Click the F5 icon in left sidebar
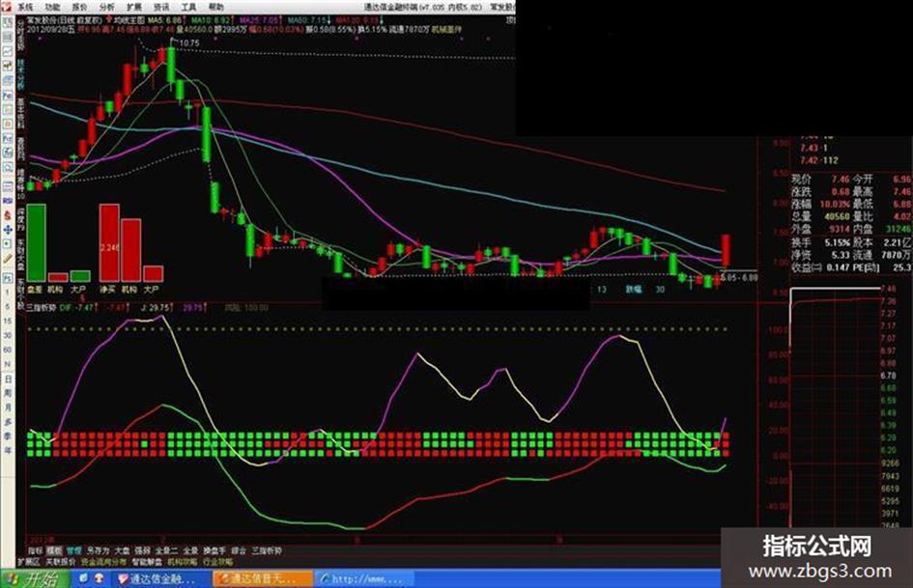This screenshot has height=588, width=913. point(8,279)
